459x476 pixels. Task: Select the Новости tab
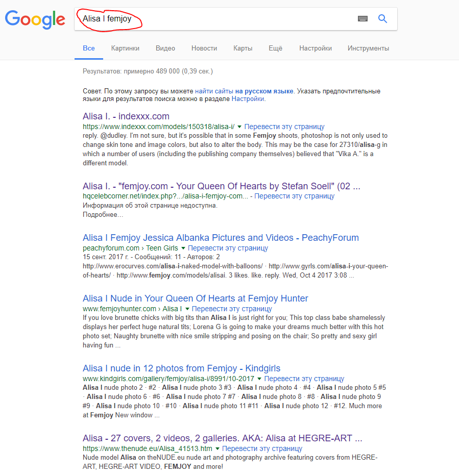coord(204,48)
